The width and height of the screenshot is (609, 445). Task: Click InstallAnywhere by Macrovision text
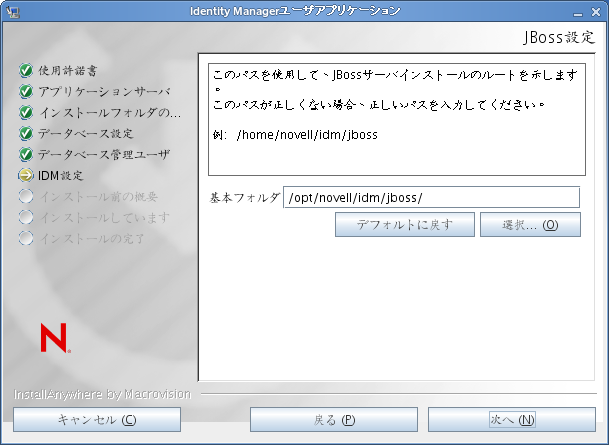point(103,394)
